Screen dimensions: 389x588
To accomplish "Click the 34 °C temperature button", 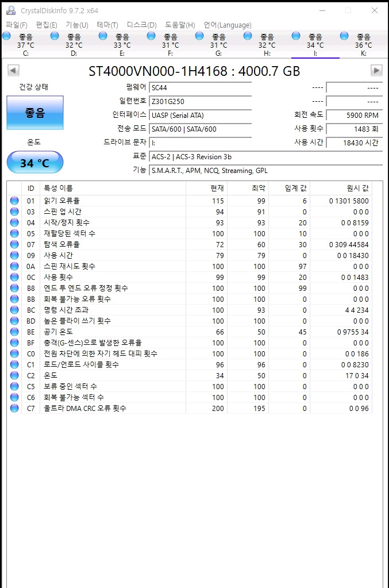I will click(35, 162).
